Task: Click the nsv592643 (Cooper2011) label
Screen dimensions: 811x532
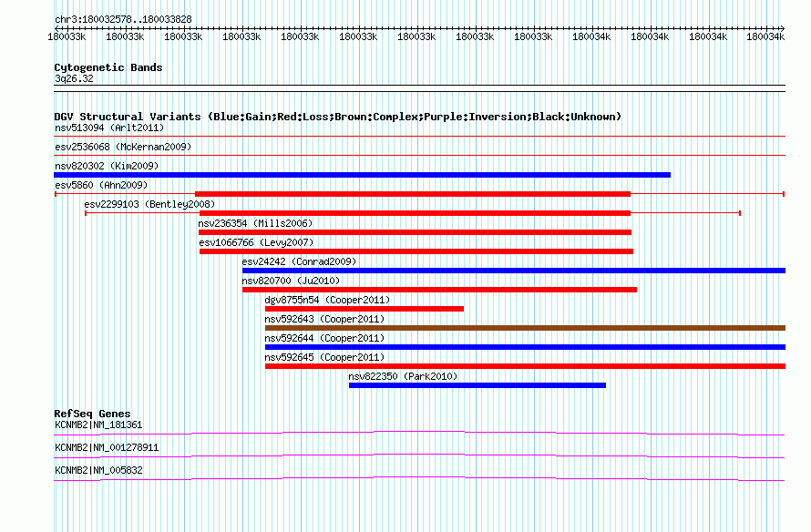Action: pos(324,319)
